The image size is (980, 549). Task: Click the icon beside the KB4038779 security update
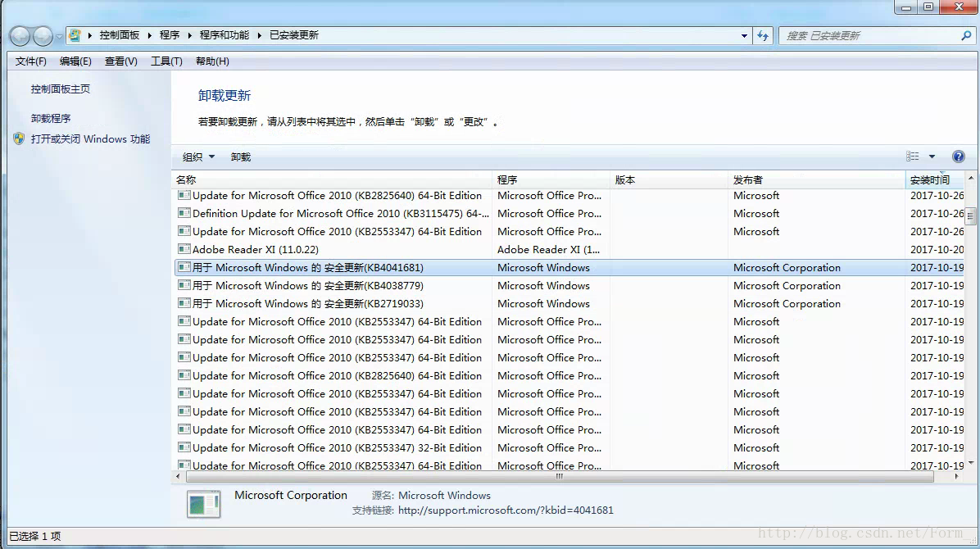point(184,285)
